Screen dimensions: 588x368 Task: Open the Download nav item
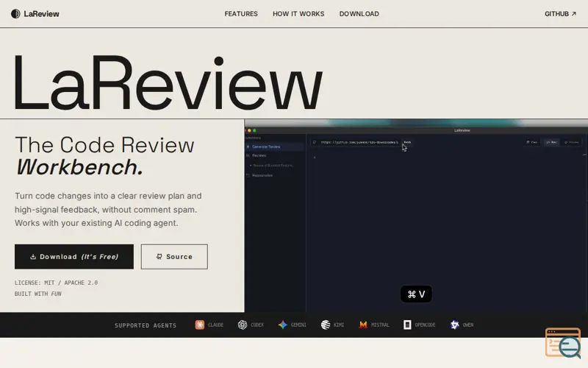pos(359,14)
